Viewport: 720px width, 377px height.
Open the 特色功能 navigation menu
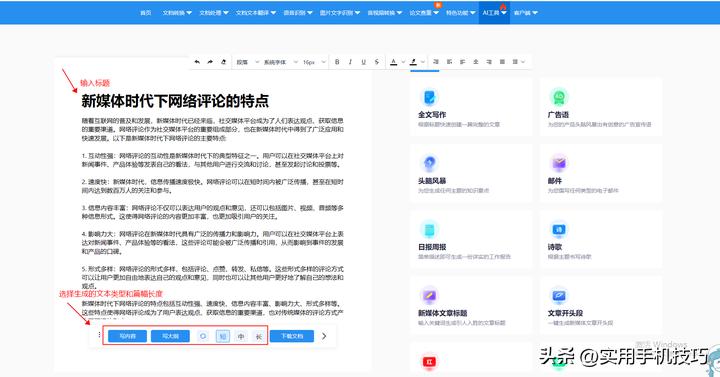461,13
